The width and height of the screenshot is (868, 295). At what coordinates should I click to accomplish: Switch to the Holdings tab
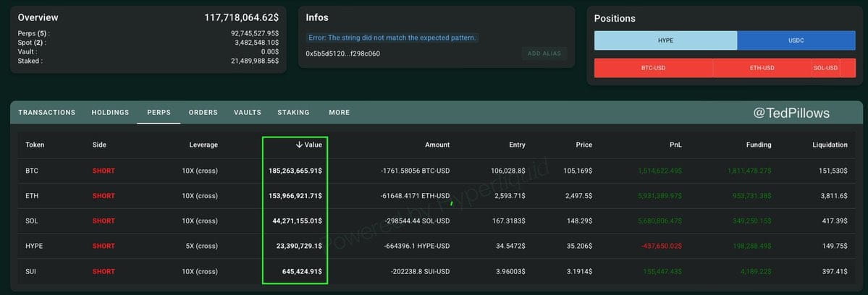coord(110,112)
